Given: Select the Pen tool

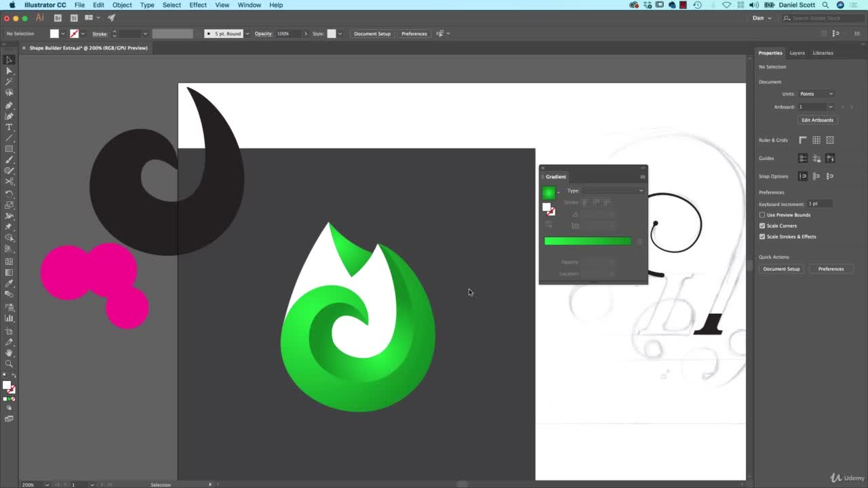Looking at the screenshot, I should coord(9,105).
